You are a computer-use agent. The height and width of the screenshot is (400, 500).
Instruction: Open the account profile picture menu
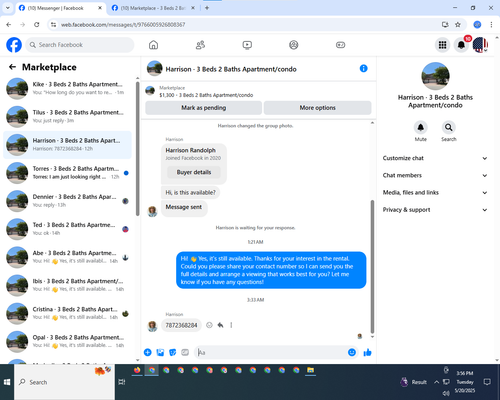pyautogui.click(x=480, y=45)
